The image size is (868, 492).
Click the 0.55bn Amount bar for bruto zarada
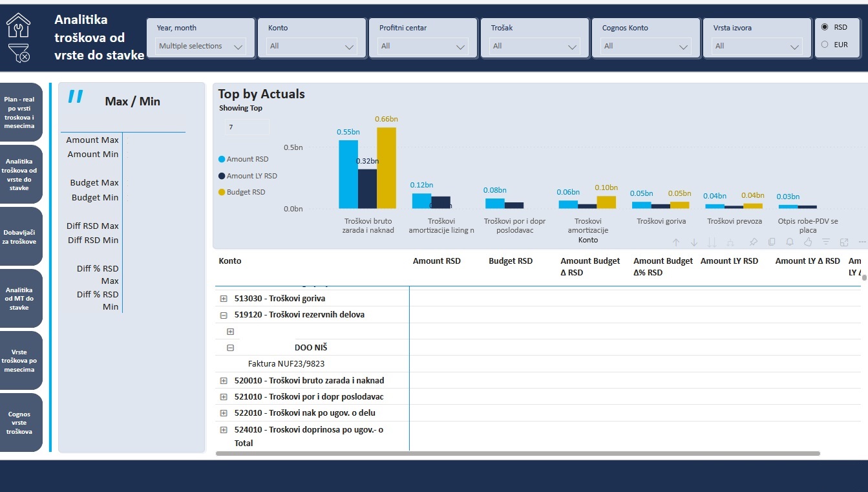coord(348,174)
